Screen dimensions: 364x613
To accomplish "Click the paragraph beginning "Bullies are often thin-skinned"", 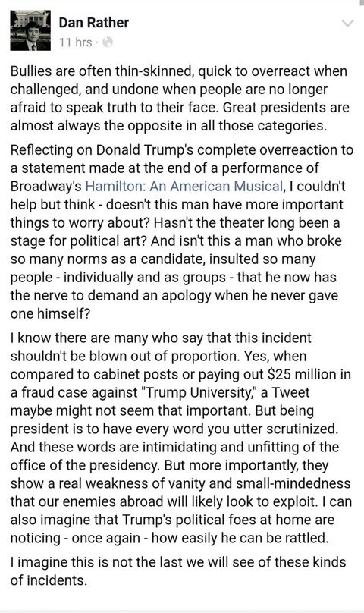I will 180,99.
